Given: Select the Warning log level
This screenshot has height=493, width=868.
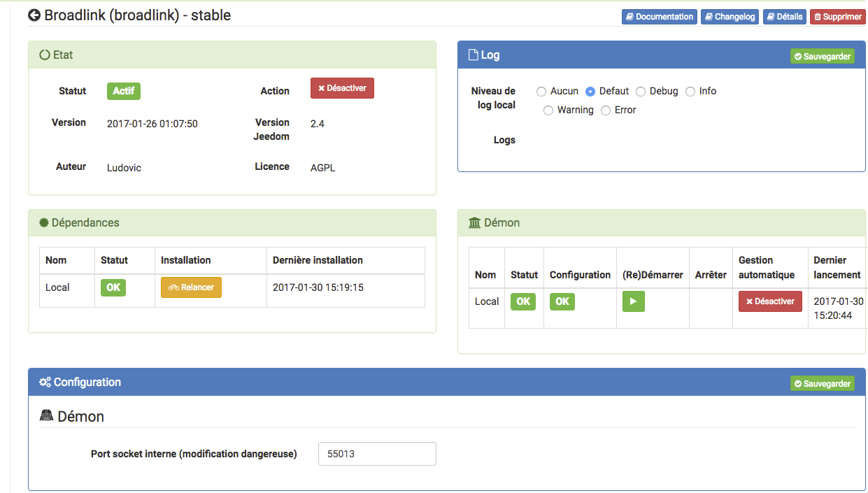Looking at the screenshot, I should tap(548, 110).
